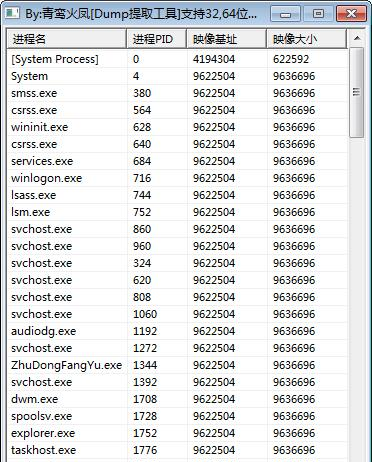Click the vertical scrollbar thumb
This screenshot has height=462, width=372.
[357, 92]
